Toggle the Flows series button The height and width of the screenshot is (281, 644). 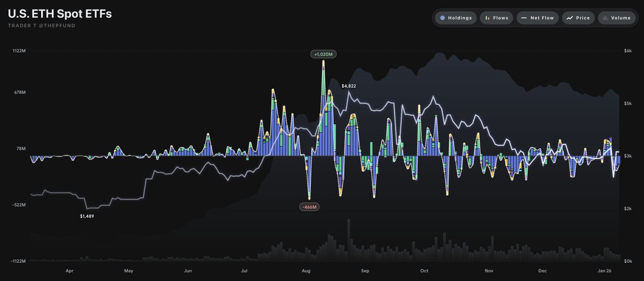(496, 18)
